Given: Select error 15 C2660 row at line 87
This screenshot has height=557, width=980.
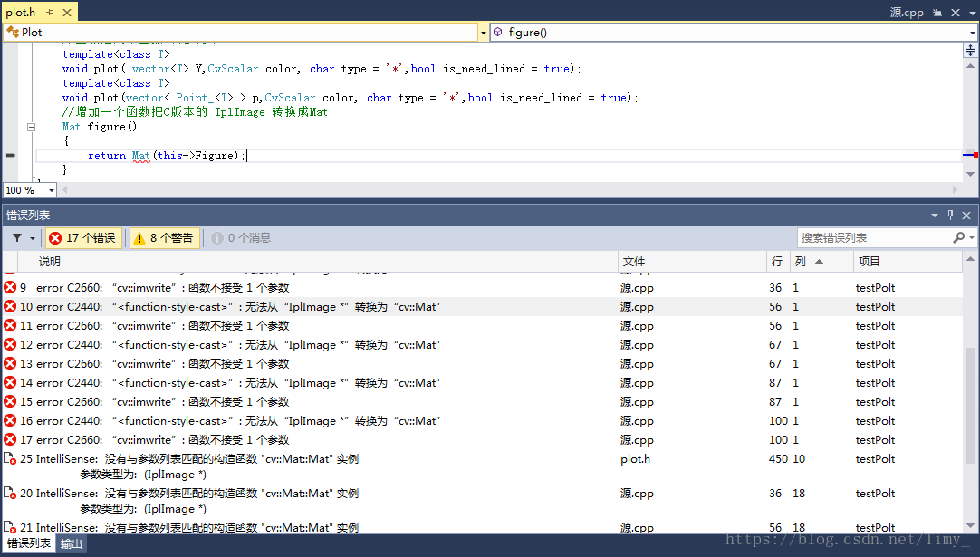Looking at the screenshot, I should [482, 402].
